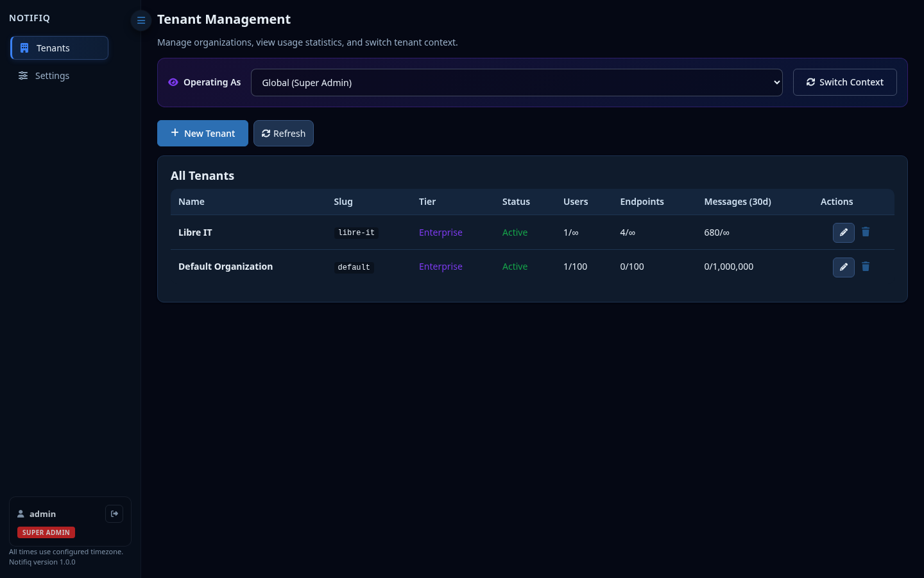This screenshot has width=924, height=578.
Task: Click the Slug column header
Action: (x=343, y=202)
